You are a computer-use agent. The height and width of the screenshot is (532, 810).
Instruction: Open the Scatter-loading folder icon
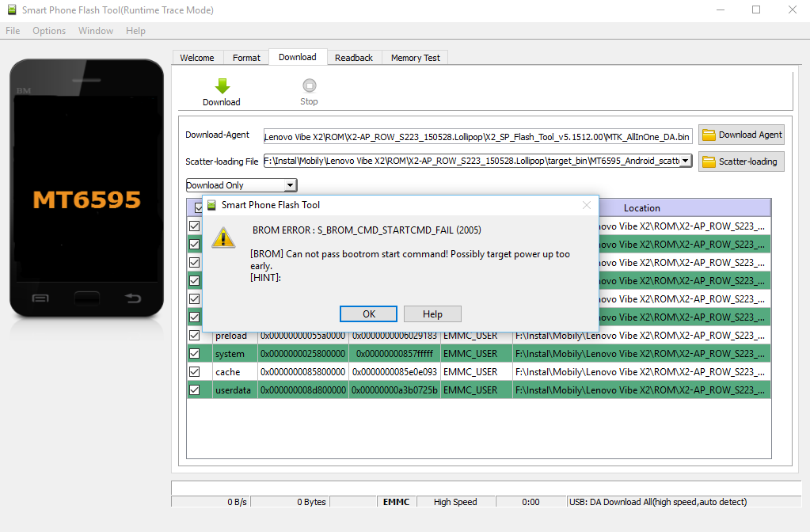point(709,161)
